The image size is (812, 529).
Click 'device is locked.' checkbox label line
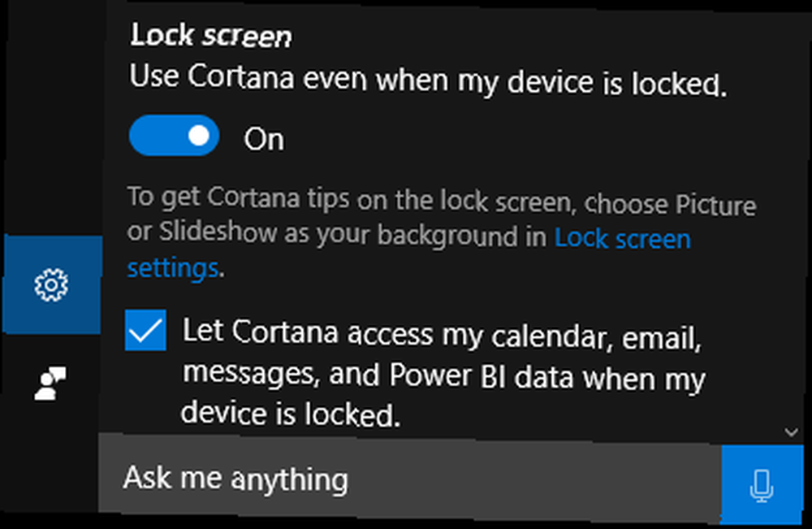(x=291, y=414)
